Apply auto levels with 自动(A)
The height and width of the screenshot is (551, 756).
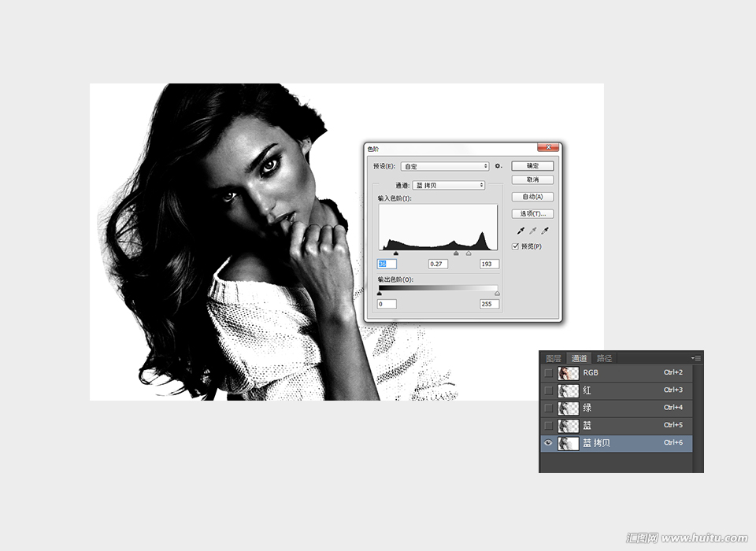[533, 197]
